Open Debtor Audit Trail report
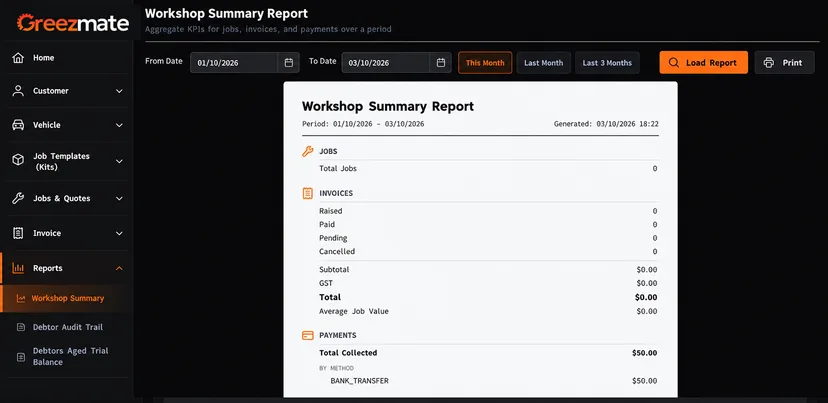Screen dimensions: 828x403 pyautogui.click(x=68, y=327)
